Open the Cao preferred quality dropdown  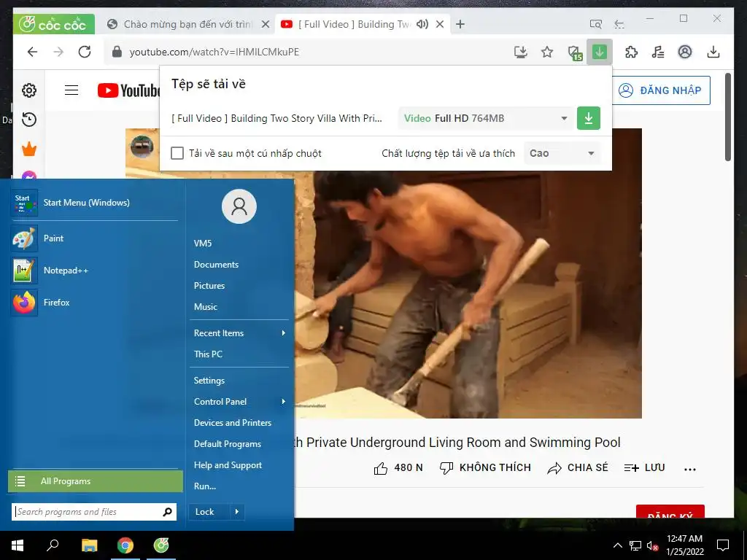pos(562,153)
